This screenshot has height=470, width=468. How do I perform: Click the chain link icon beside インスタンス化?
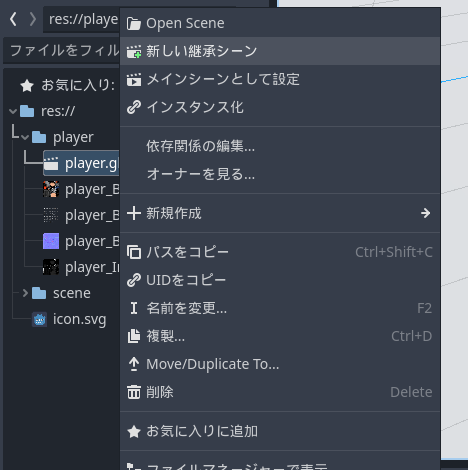pyautogui.click(x=134, y=107)
